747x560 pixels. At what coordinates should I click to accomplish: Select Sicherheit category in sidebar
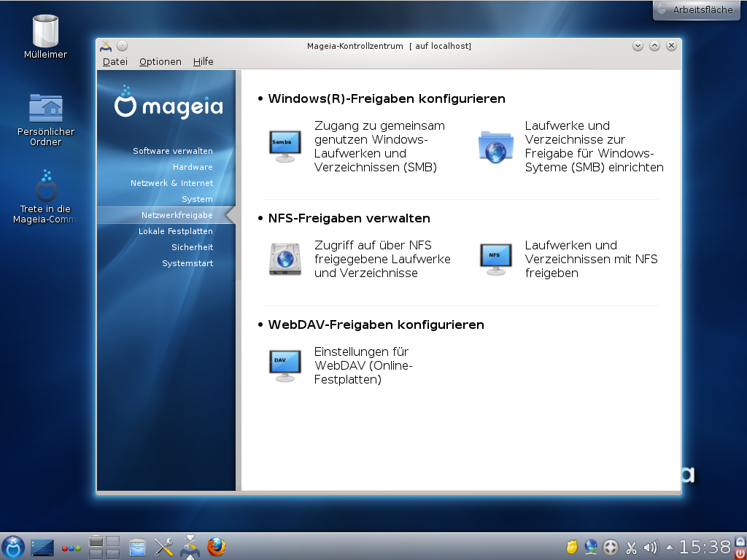point(193,247)
